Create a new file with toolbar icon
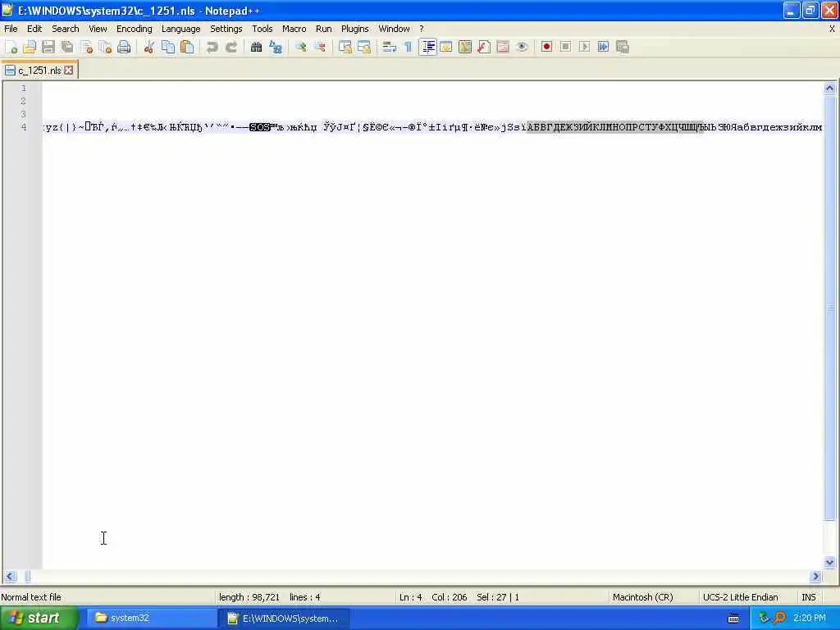Screen dimensions: 840x630 pyautogui.click(x=11, y=47)
